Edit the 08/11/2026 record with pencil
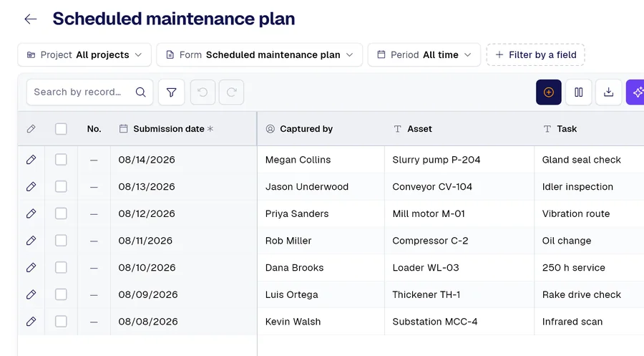 [x=31, y=241]
